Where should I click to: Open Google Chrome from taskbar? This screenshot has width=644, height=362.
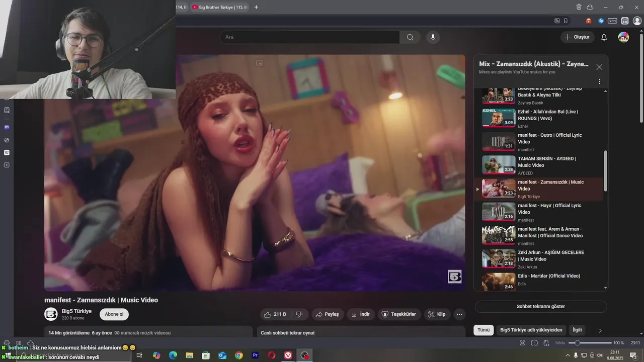pos(238,355)
